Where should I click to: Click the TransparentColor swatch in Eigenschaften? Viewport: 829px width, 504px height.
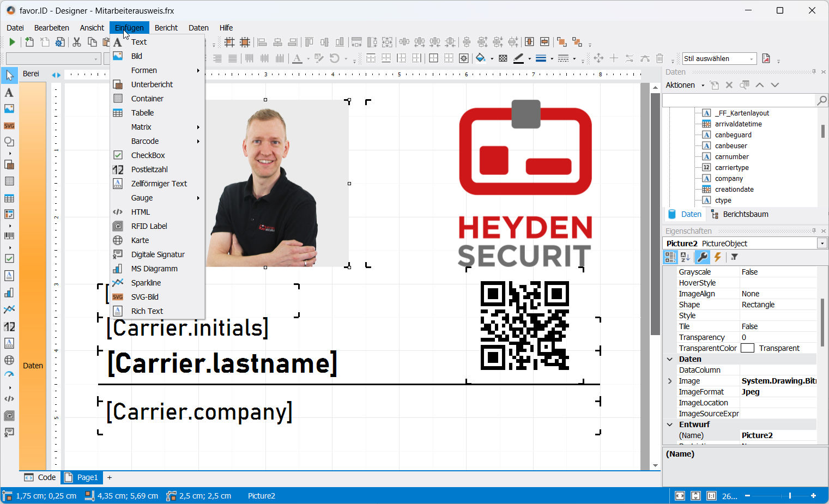coord(747,348)
